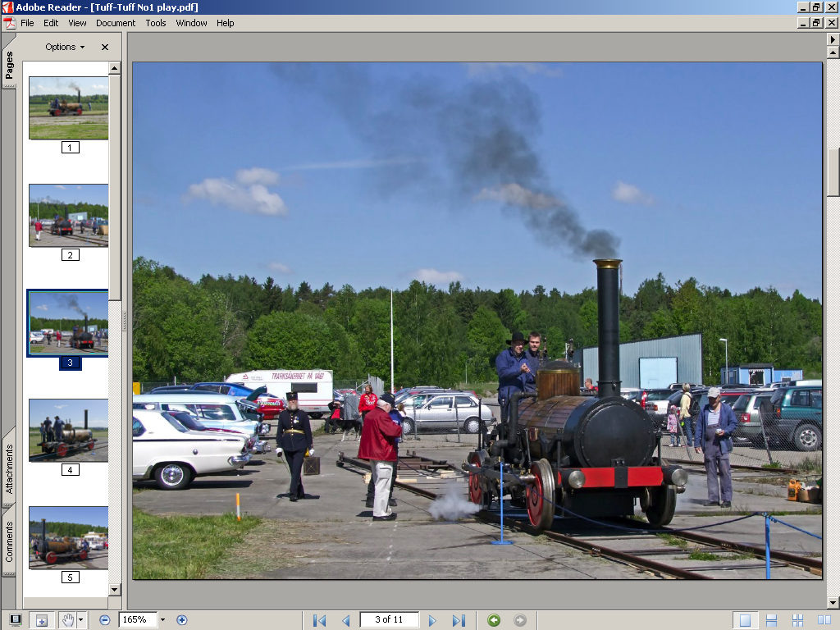
Task: Go to the previous page
Action: [346, 620]
